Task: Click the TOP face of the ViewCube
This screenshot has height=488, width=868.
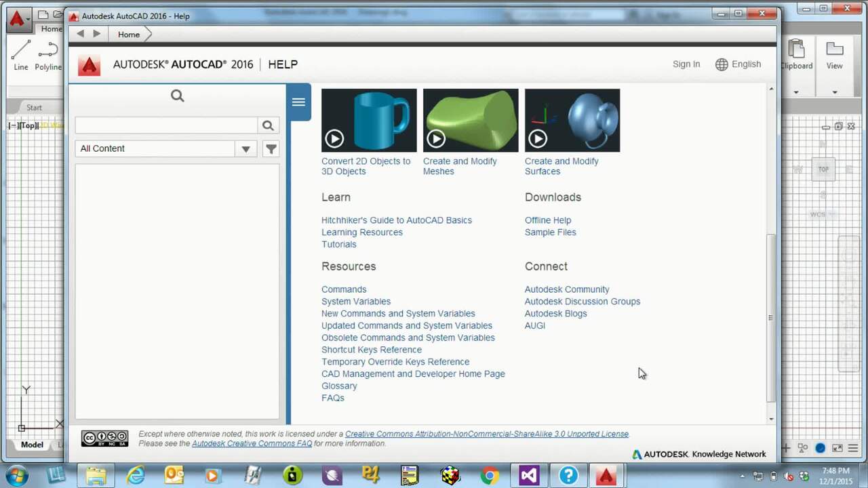Action: [x=823, y=169]
